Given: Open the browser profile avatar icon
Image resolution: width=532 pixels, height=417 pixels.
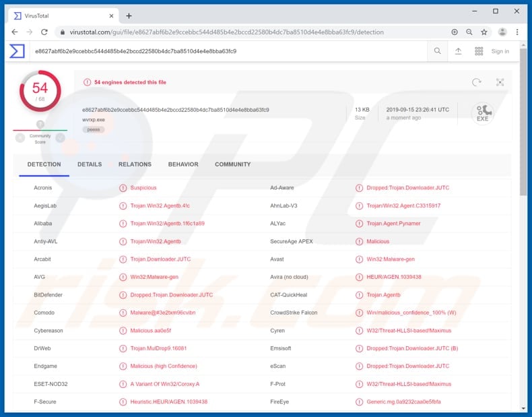Looking at the screenshot, I should (502, 32).
